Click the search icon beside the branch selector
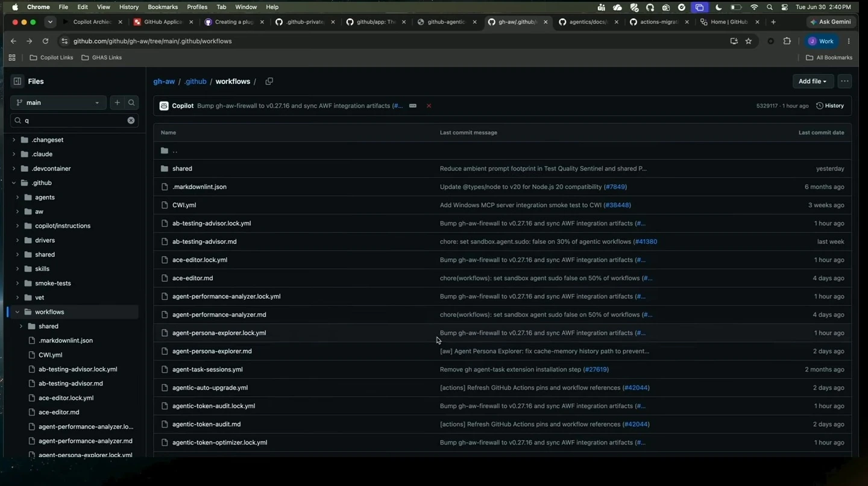This screenshot has height=486, width=868. tap(131, 102)
